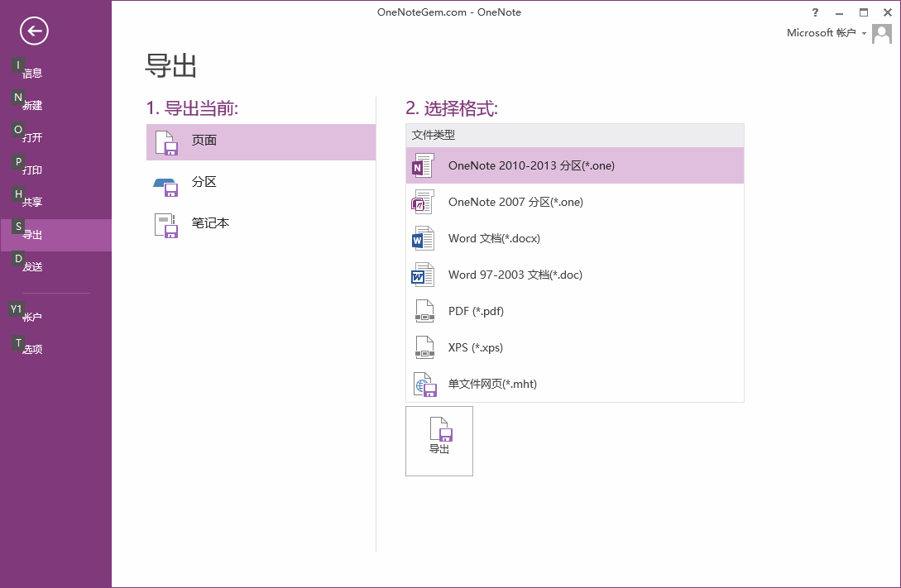This screenshot has height=588, width=901.
Task: Click the back arrow circle icon
Action: coord(35,31)
